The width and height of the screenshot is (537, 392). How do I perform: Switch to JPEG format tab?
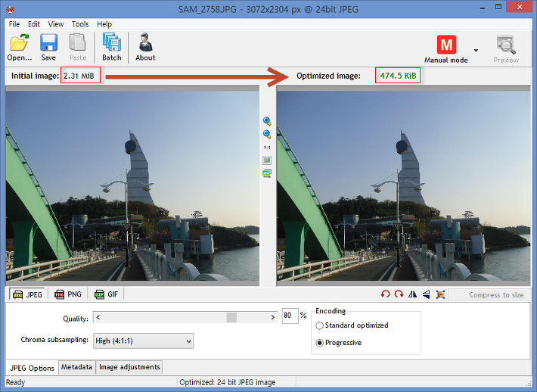pyautogui.click(x=27, y=294)
